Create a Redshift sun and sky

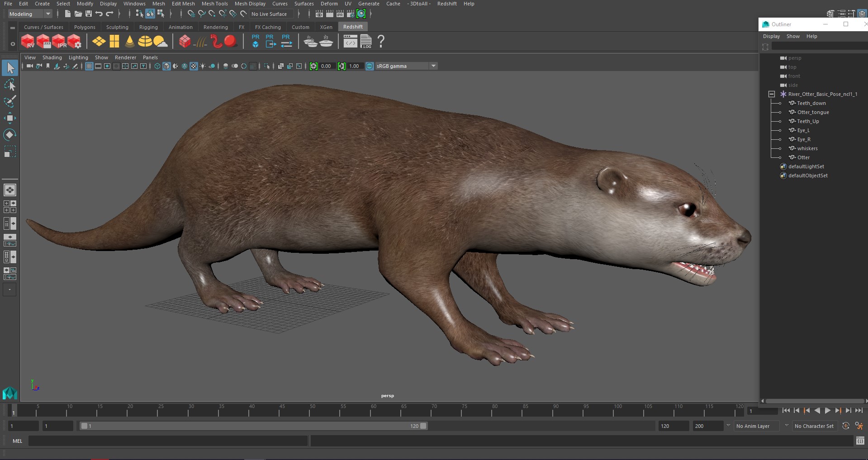160,42
